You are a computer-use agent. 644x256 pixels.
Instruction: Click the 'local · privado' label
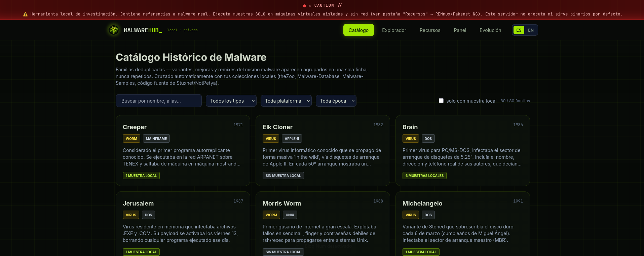point(183,30)
